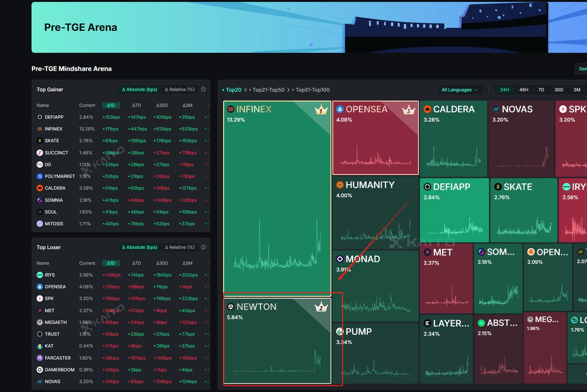Select the Top20 breadcrumb
The width and height of the screenshot is (587, 392).
[x=232, y=90]
